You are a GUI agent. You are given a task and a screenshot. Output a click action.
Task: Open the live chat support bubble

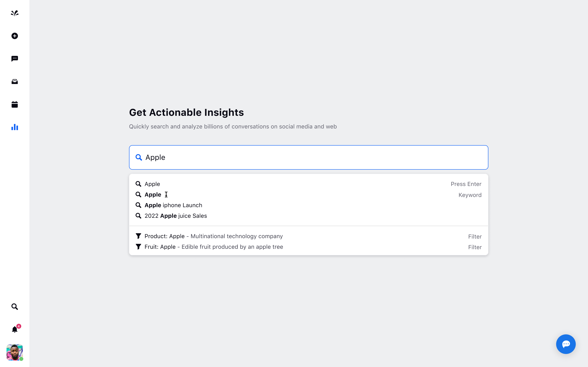coord(566,344)
